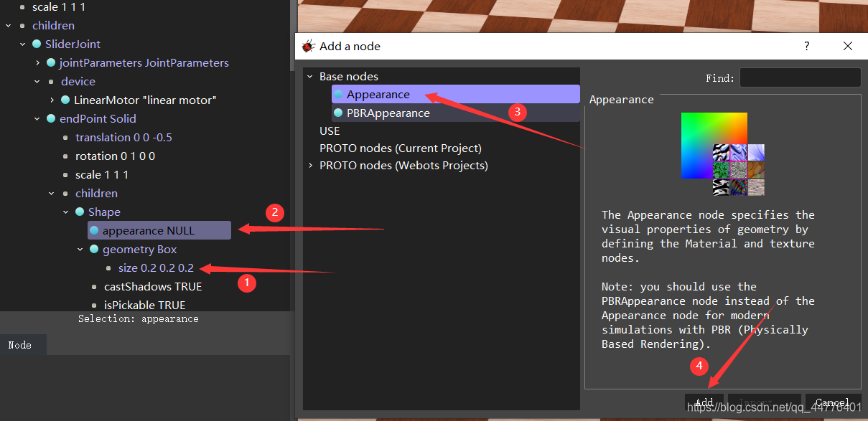
Task: Click the Cancel button
Action: 833,402
